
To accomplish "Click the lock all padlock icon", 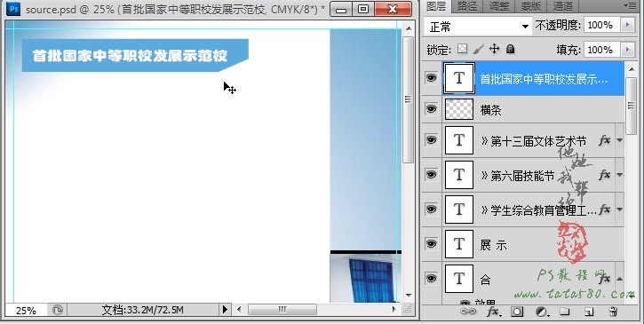I will [510, 50].
